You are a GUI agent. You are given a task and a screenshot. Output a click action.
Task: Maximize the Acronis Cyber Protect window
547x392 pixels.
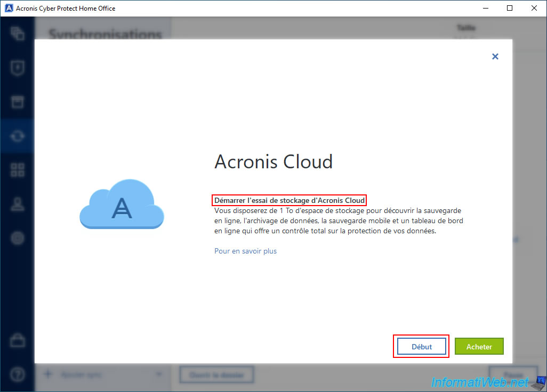(510, 8)
